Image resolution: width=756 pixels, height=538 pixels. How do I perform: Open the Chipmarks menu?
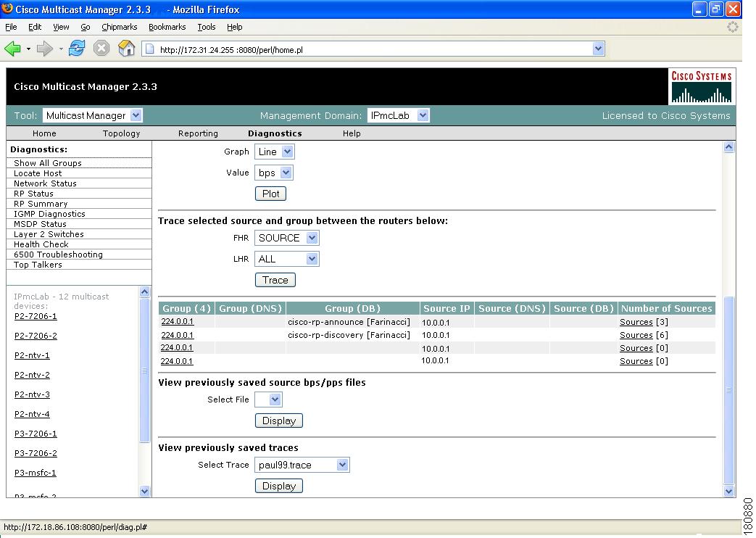pyautogui.click(x=119, y=27)
